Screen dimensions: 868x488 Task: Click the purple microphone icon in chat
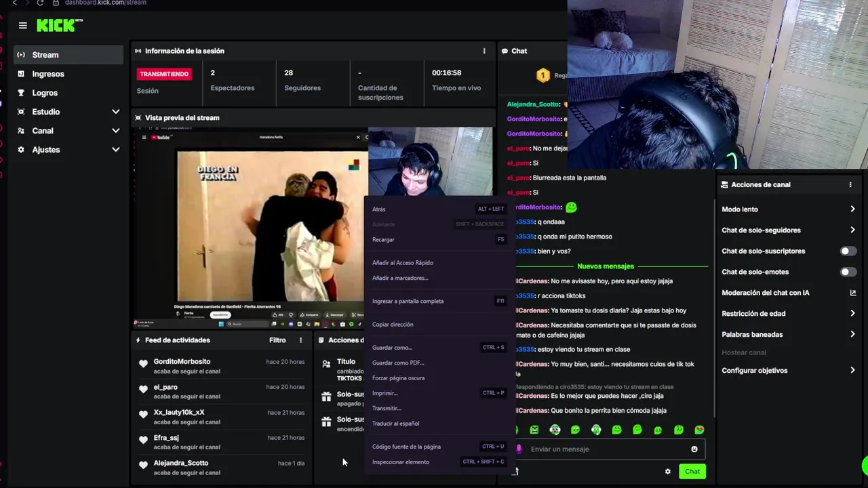[519, 449]
